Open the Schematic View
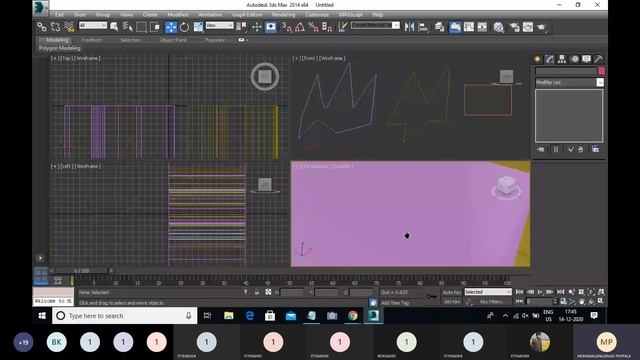Image resolution: width=640 pixels, height=360 pixels. (482, 27)
